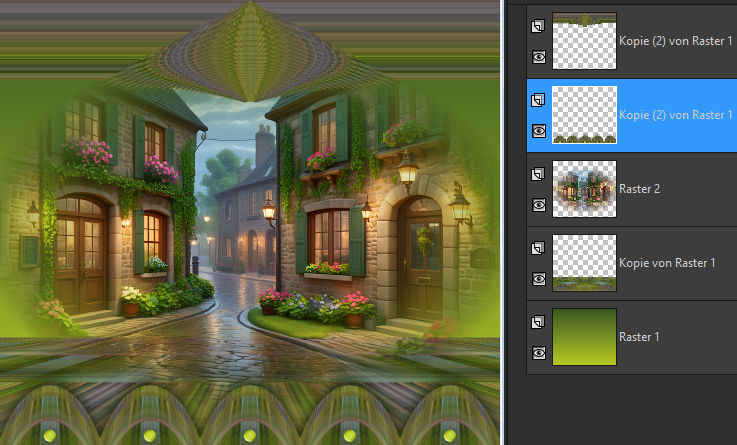Click the highlighted Kopie (2) von Raster 1 name
Viewport: 737px width, 445px height.
coord(676,115)
